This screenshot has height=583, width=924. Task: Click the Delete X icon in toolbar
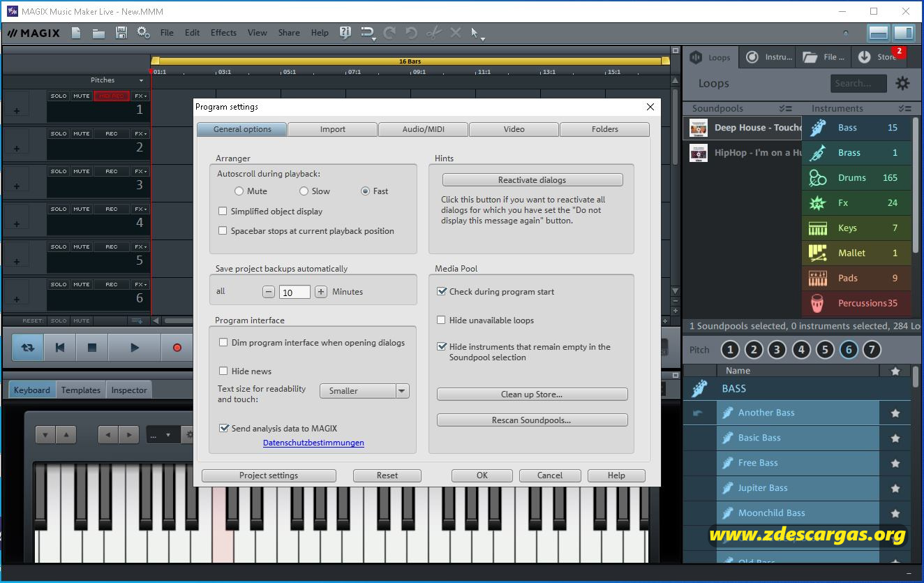point(456,33)
